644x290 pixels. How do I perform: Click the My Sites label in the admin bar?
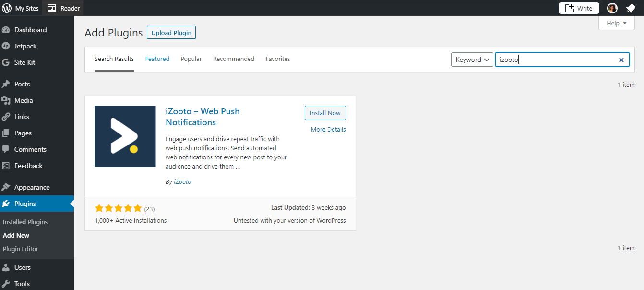coord(27,8)
